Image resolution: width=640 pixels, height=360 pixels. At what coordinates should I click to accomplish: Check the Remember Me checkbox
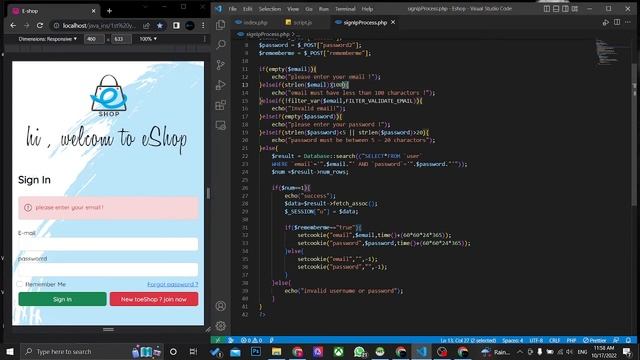(x=20, y=284)
